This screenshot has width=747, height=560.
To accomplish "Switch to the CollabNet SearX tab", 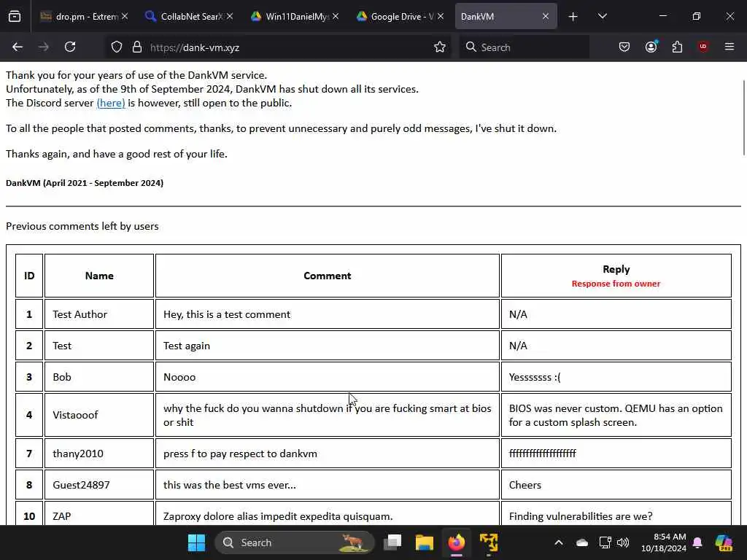I will pyautogui.click(x=188, y=17).
